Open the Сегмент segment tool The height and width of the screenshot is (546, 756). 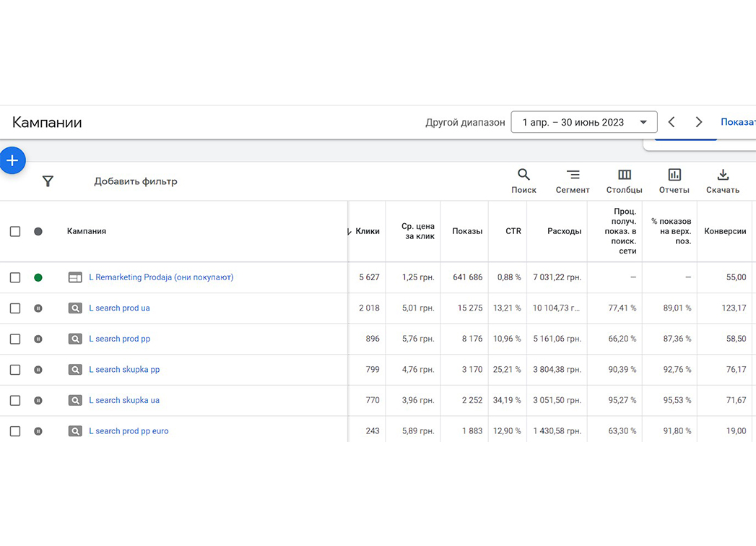tap(573, 181)
